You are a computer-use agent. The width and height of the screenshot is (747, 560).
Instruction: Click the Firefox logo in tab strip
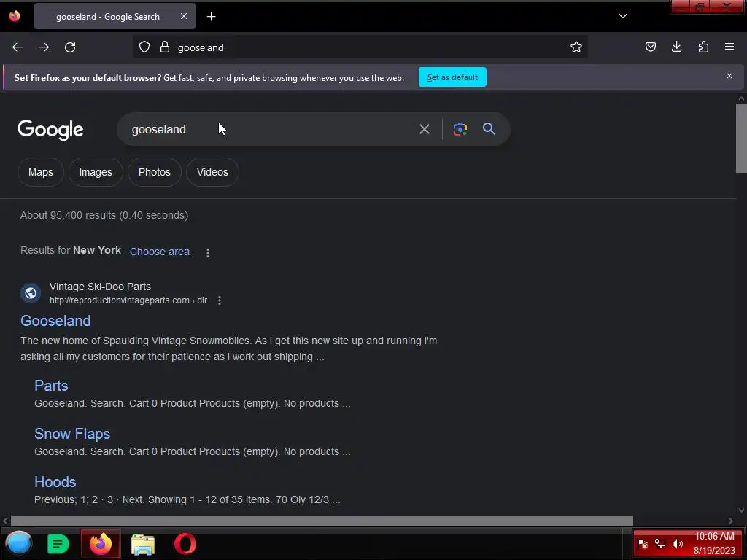15,16
